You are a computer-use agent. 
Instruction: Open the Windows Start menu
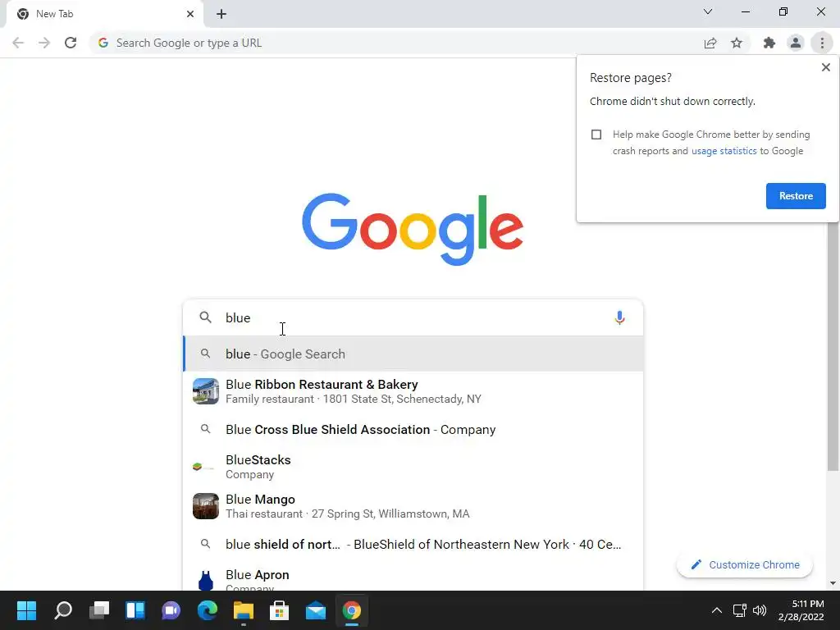click(x=26, y=610)
